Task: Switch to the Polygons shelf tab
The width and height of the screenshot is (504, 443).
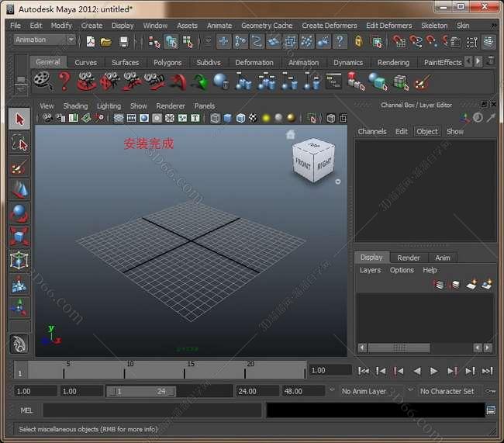Action: [167, 62]
